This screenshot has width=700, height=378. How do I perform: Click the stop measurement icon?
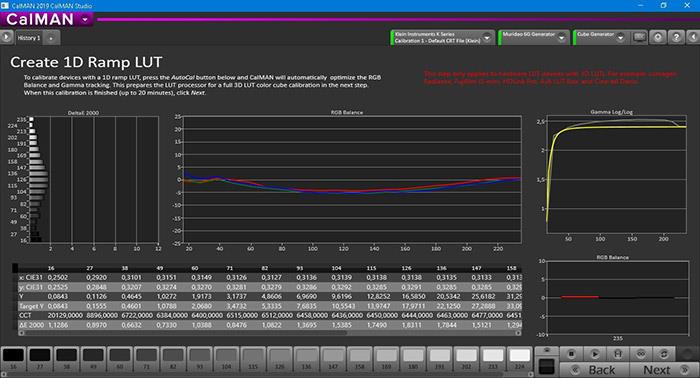coord(571,354)
